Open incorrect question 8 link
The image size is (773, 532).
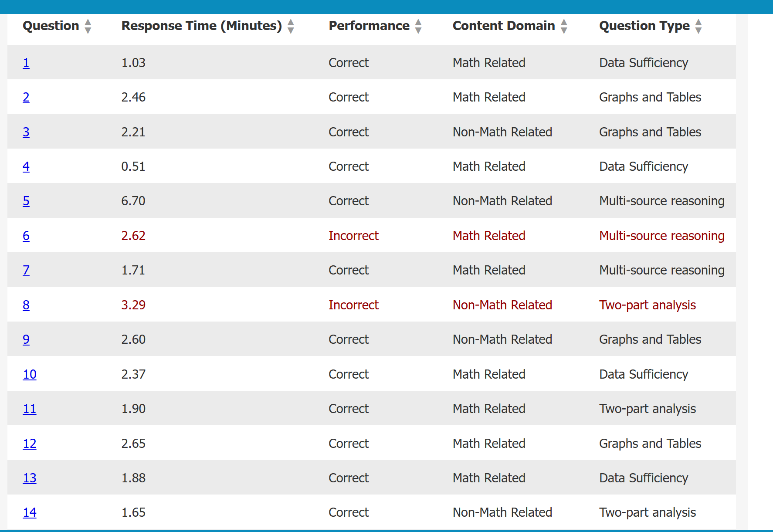[x=26, y=305]
